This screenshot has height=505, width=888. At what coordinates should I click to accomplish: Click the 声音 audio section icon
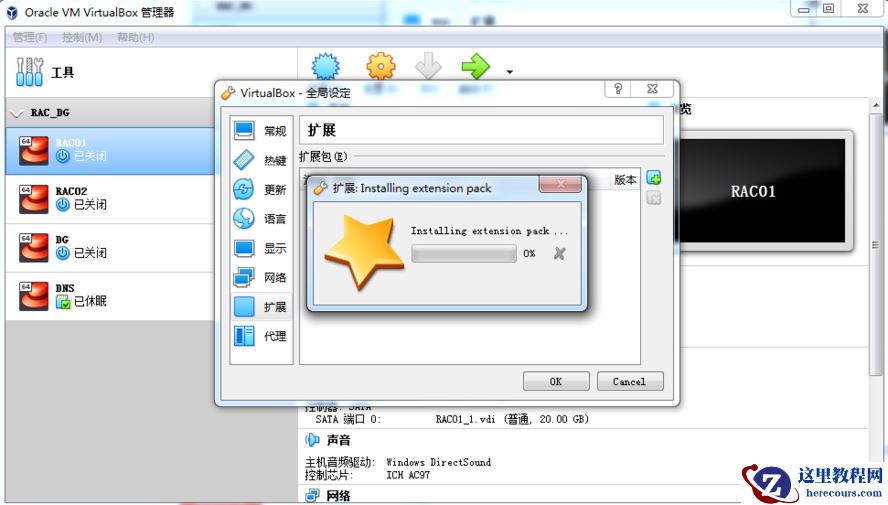312,440
